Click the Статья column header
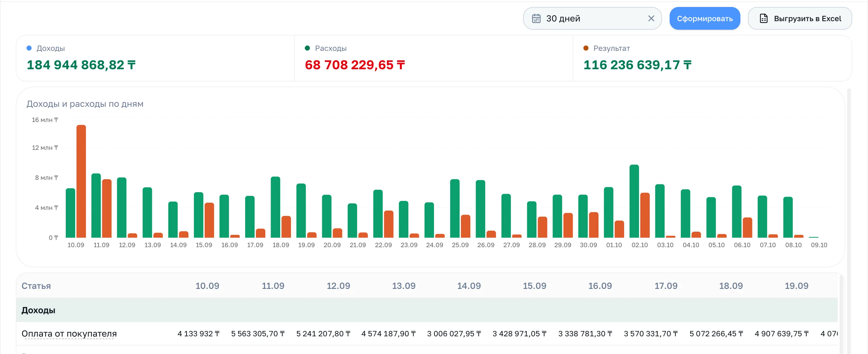This screenshot has width=868, height=354. click(x=36, y=286)
